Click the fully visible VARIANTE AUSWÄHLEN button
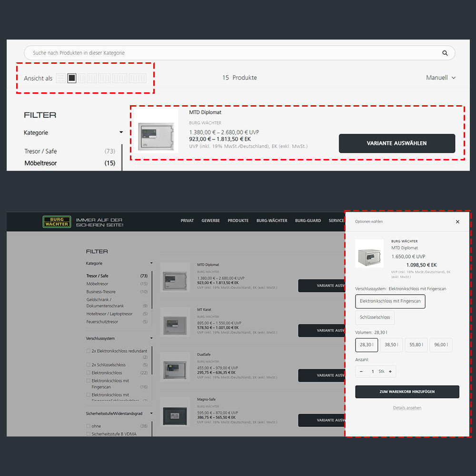Image resolution: width=476 pixels, height=476 pixels. 397,143
